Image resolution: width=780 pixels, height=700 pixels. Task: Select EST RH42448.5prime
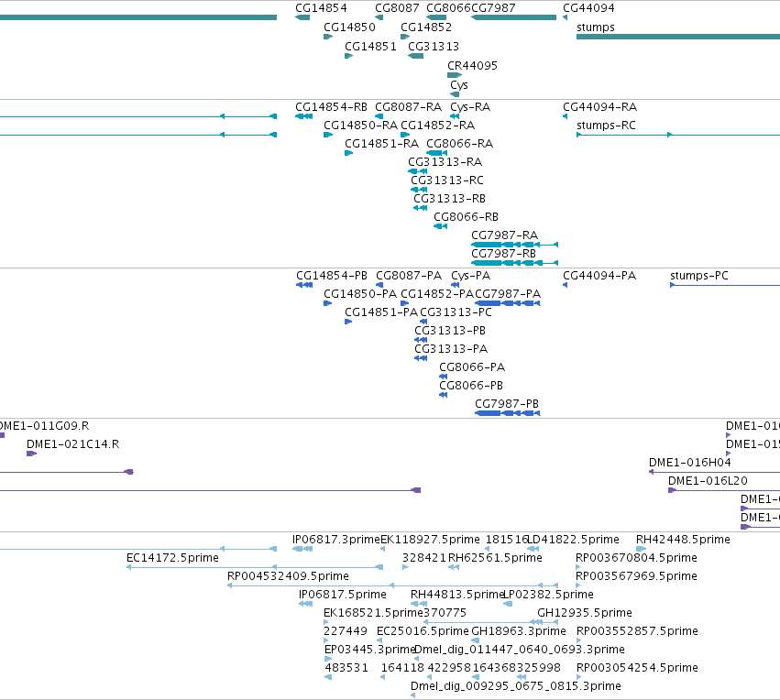pos(683,540)
